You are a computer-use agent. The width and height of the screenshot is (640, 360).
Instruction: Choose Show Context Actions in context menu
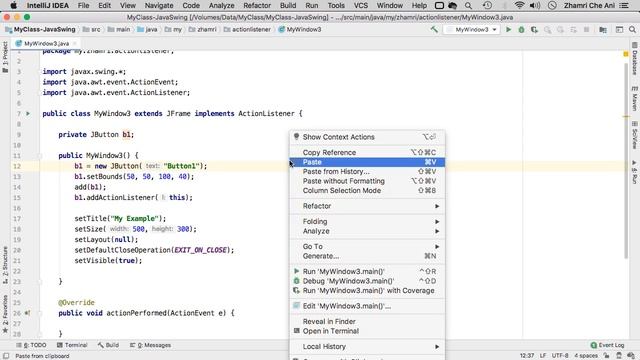(x=367, y=137)
